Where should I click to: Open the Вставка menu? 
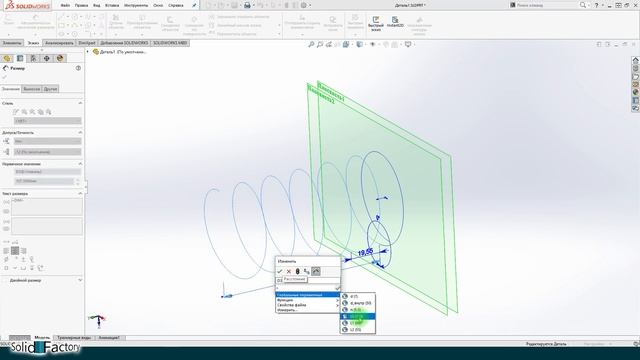coord(112,6)
